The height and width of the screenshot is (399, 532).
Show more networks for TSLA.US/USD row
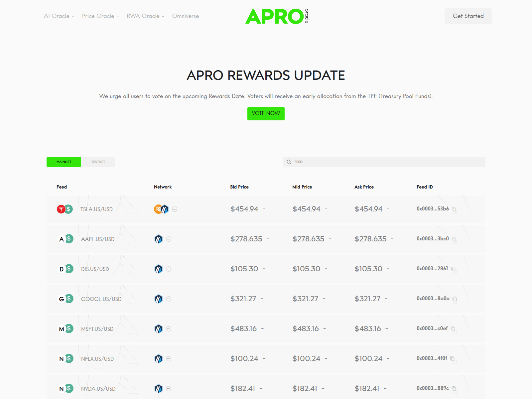click(175, 209)
